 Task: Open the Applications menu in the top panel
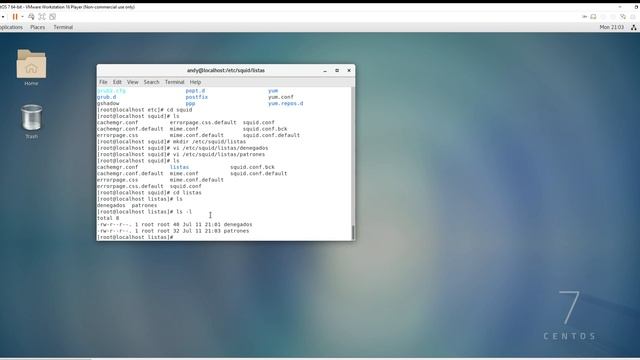[x=11, y=27]
